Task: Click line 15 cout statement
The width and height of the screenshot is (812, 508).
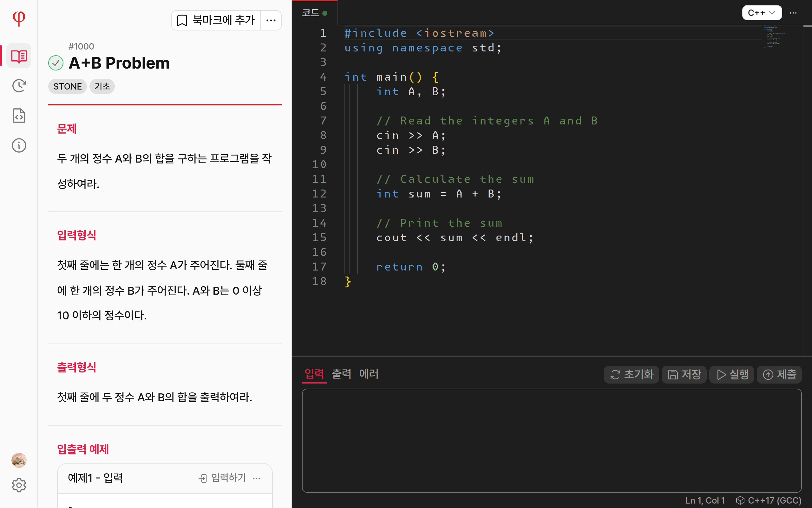Action: [455, 237]
